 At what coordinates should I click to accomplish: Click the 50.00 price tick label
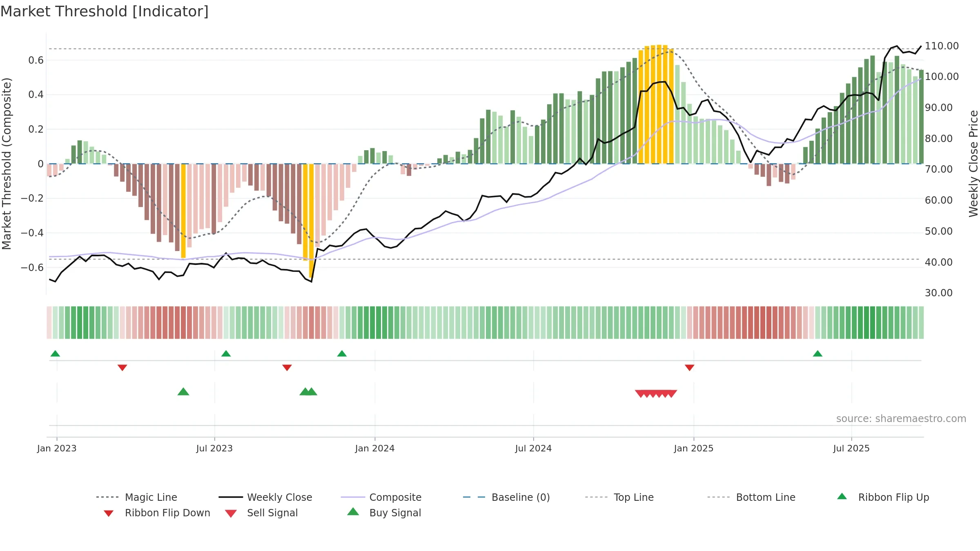point(939,231)
